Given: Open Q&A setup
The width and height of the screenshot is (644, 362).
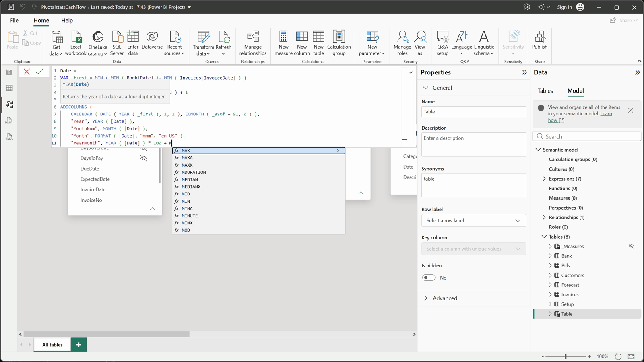Looking at the screenshot, I should pos(442,43).
